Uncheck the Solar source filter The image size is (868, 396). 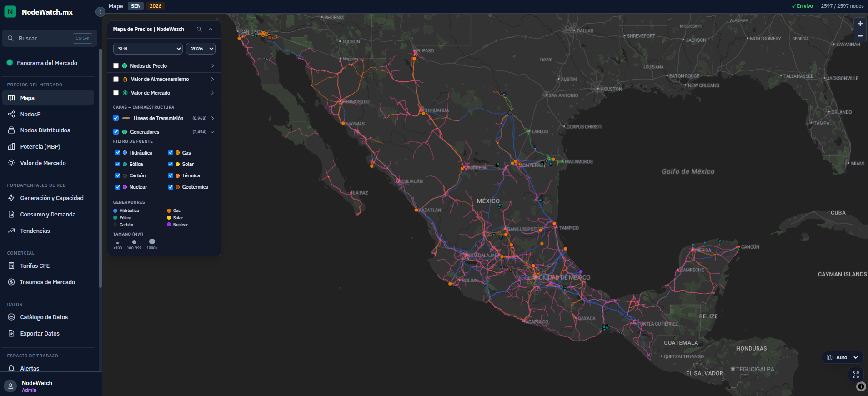[171, 164]
